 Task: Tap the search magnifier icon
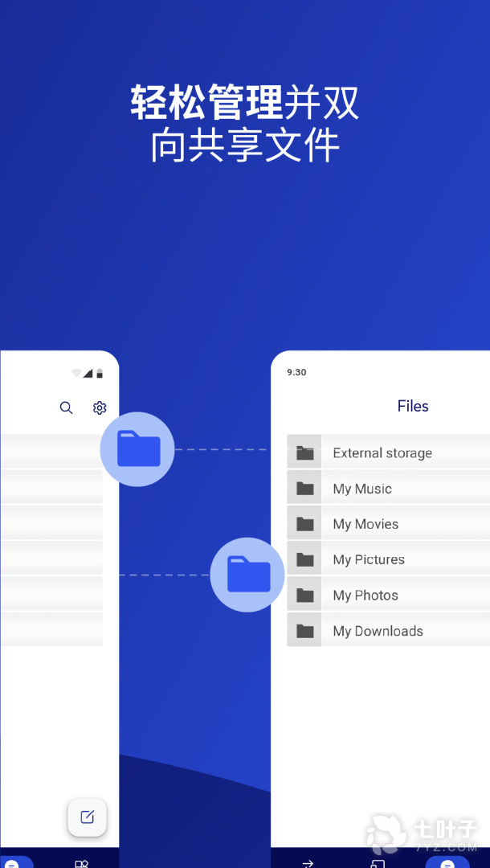tap(67, 408)
